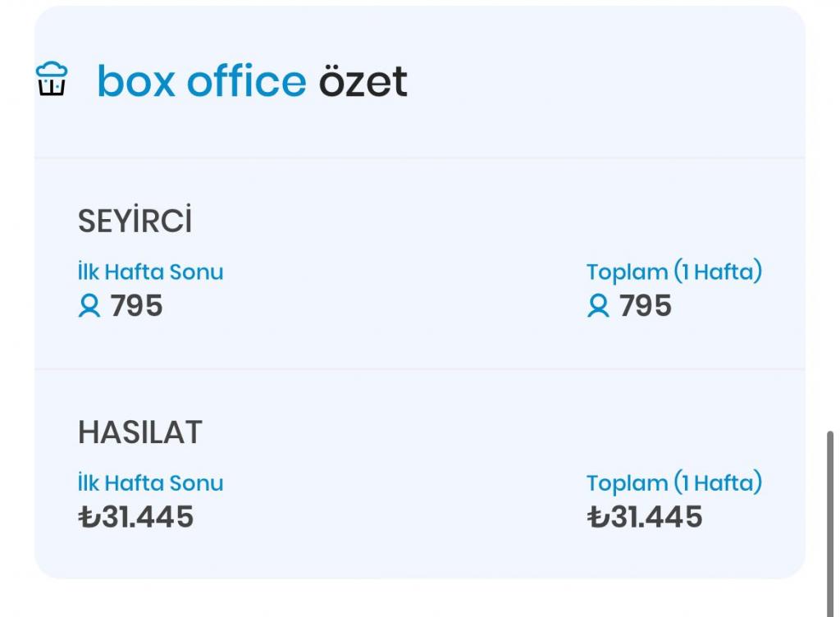Click the 31.445 total revenue value
Screen dimensions: 840x617
655,517
